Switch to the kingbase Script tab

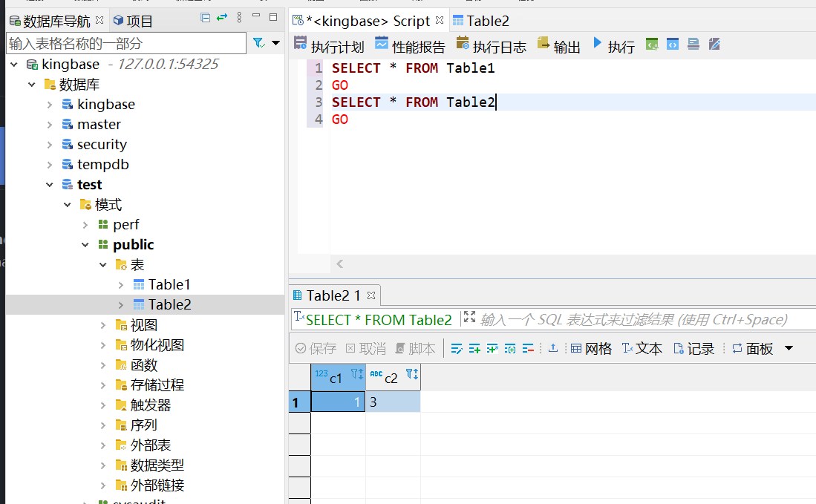click(x=368, y=21)
